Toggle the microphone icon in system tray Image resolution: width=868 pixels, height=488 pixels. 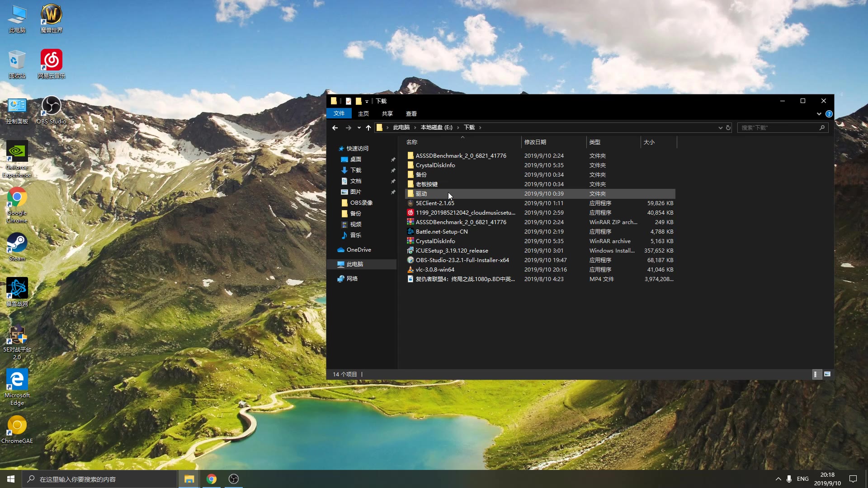pos(789,479)
